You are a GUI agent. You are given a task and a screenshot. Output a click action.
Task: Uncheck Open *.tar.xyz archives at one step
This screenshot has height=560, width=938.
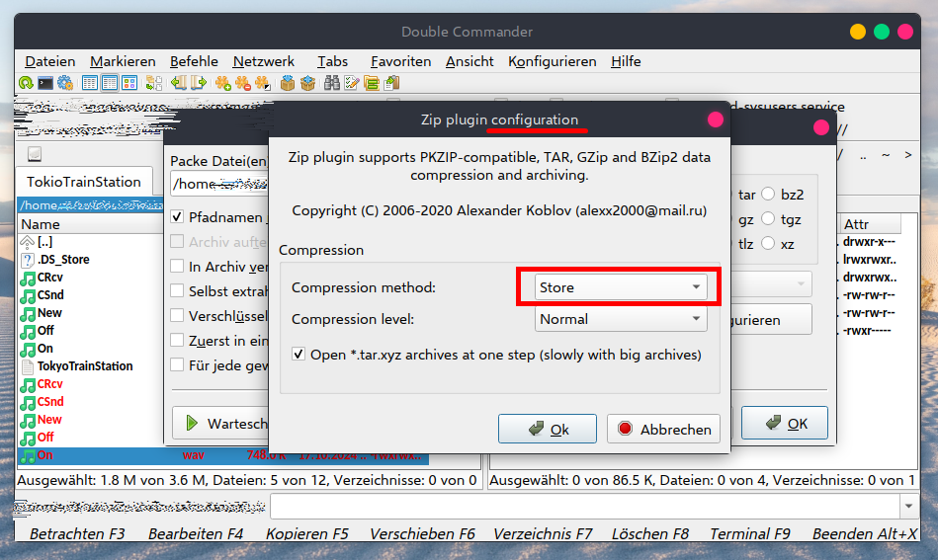(298, 355)
